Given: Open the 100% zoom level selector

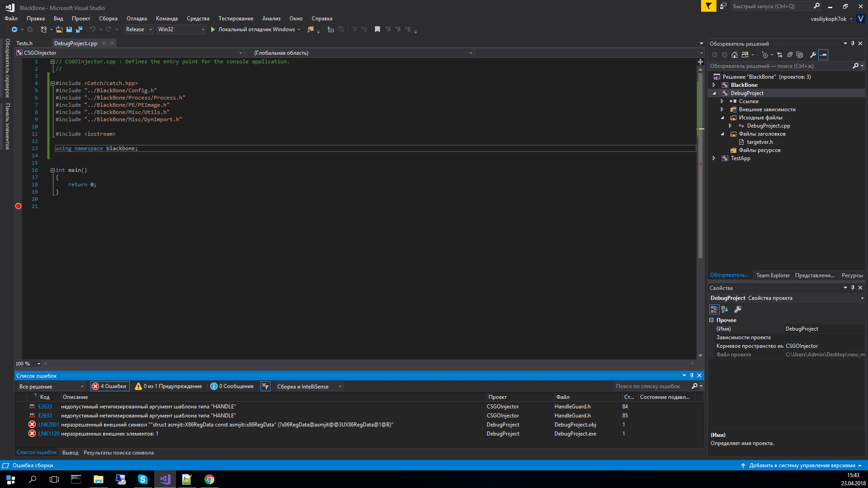Looking at the screenshot, I should [27, 363].
